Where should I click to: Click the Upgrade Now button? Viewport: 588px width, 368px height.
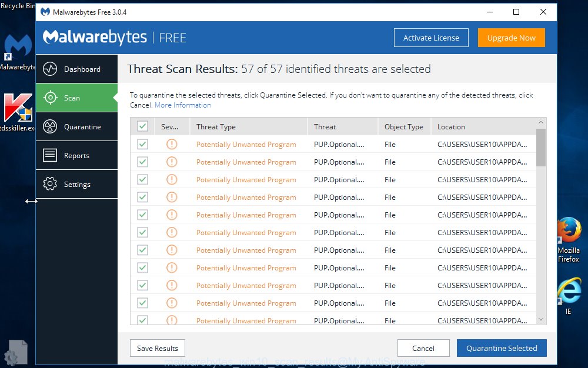pyautogui.click(x=511, y=38)
